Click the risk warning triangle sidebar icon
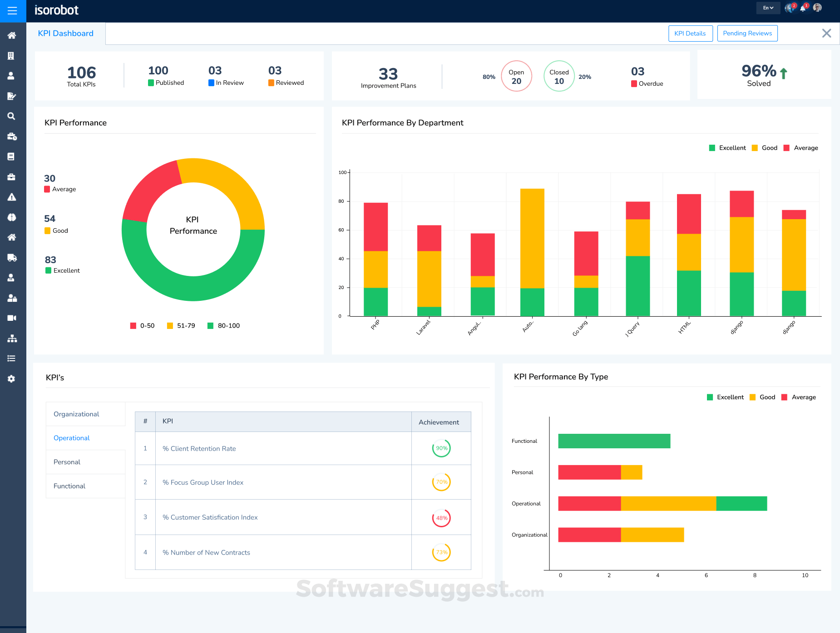The image size is (840, 633). [x=11, y=196]
